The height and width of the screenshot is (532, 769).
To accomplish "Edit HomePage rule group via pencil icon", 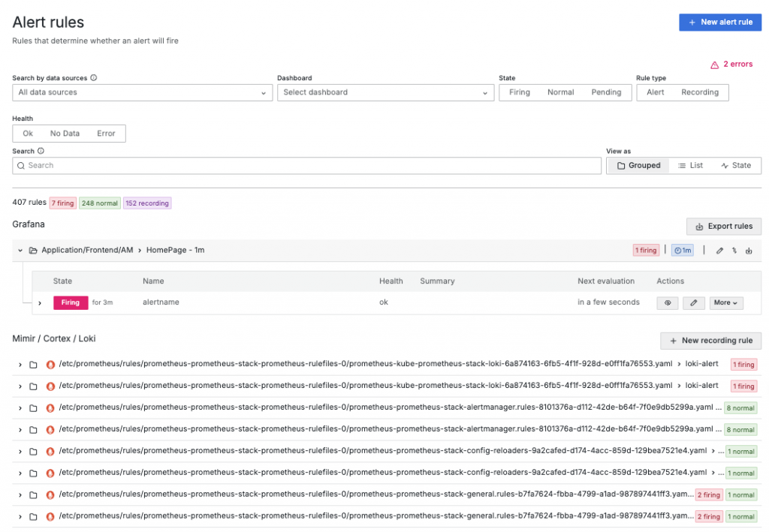I will tap(719, 251).
